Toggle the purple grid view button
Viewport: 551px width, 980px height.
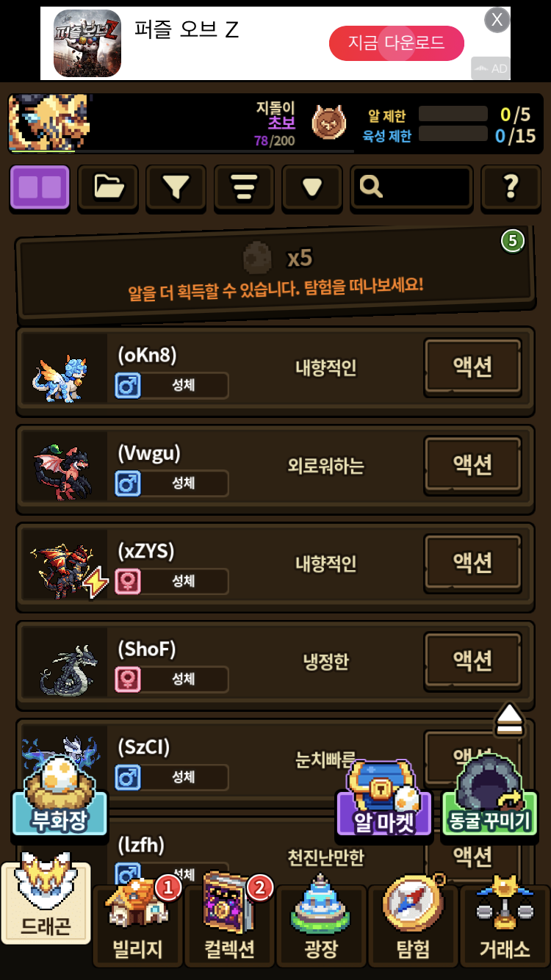point(40,187)
